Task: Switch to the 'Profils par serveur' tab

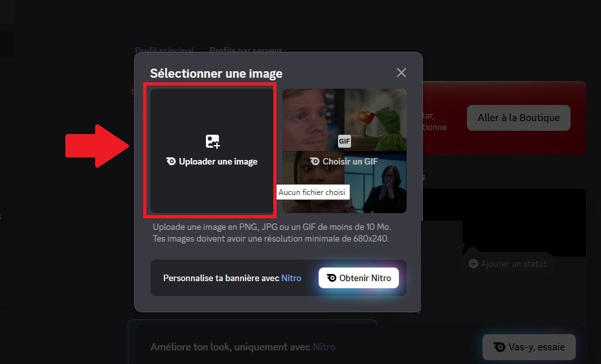Action: click(x=245, y=50)
